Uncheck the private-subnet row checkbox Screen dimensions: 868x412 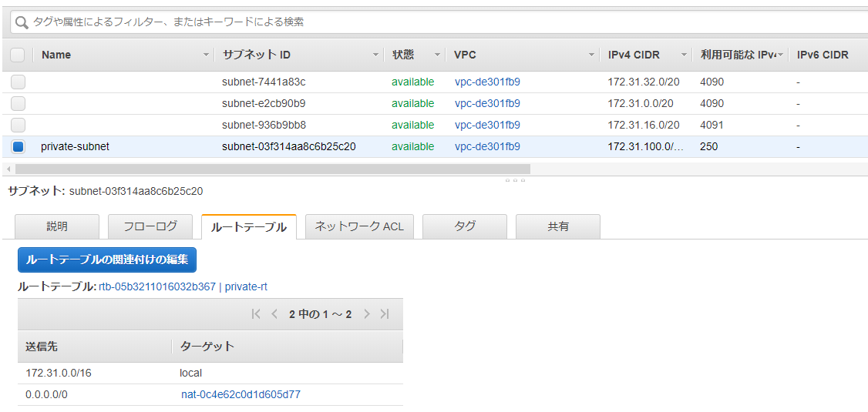click(18, 147)
